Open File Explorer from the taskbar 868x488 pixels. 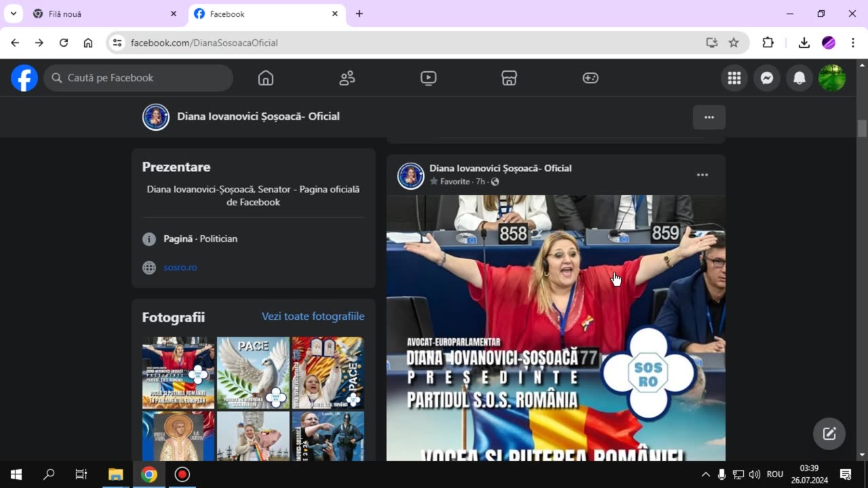click(x=116, y=474)
